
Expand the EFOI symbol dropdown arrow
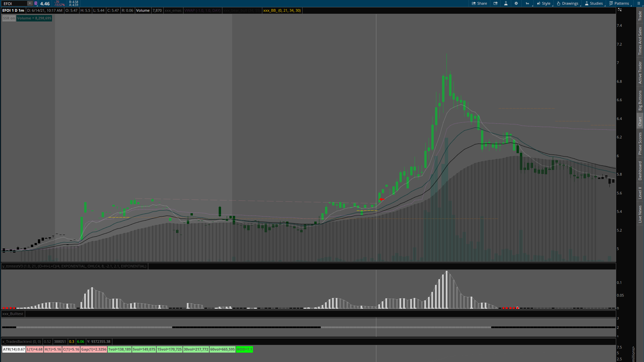pos(30,3)
